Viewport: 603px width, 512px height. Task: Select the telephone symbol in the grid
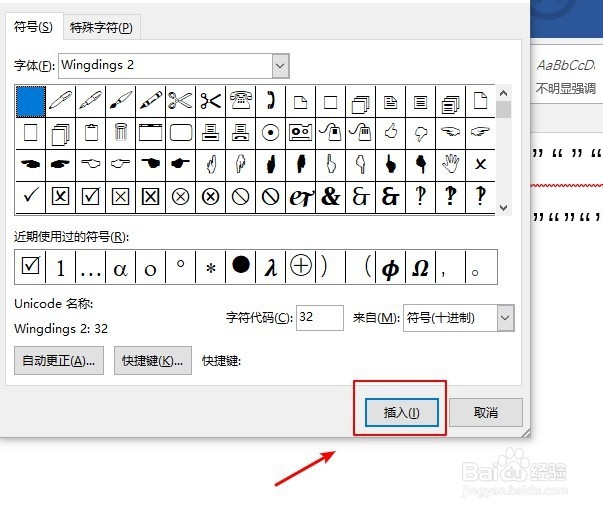241,102
